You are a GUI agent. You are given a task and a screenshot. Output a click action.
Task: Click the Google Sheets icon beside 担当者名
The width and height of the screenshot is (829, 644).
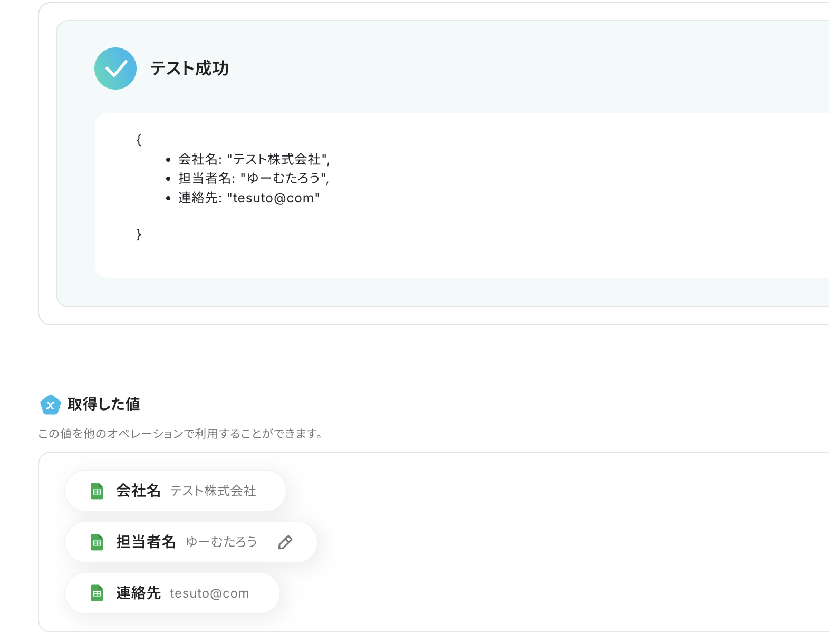click(97, 542)
